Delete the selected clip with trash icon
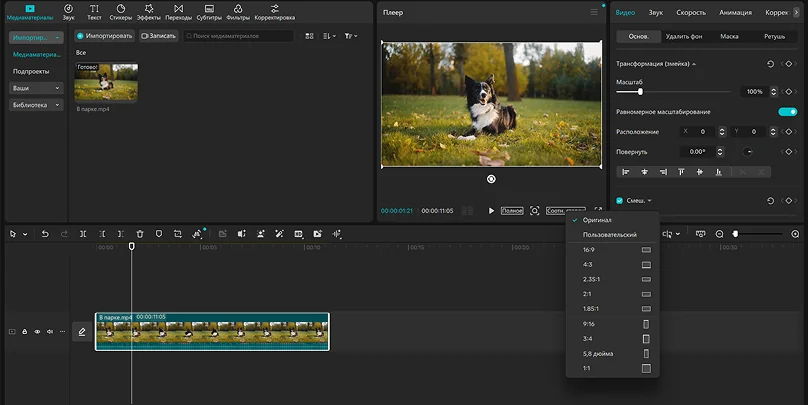 140,234
